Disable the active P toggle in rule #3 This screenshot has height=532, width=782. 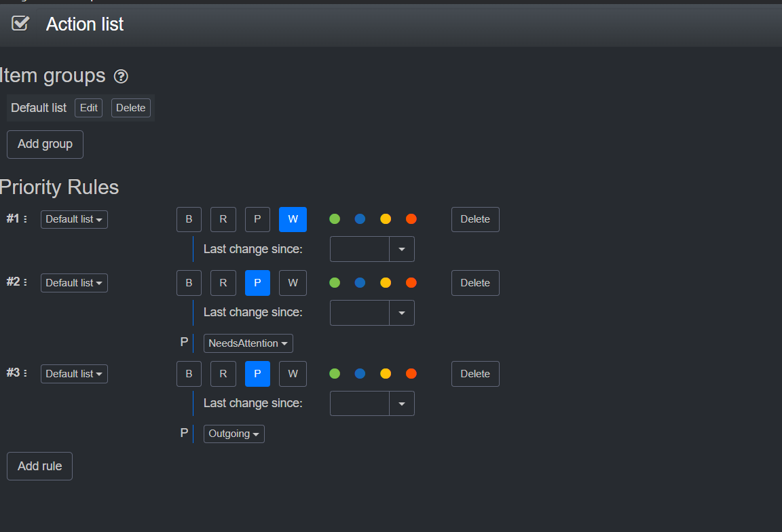257,373
